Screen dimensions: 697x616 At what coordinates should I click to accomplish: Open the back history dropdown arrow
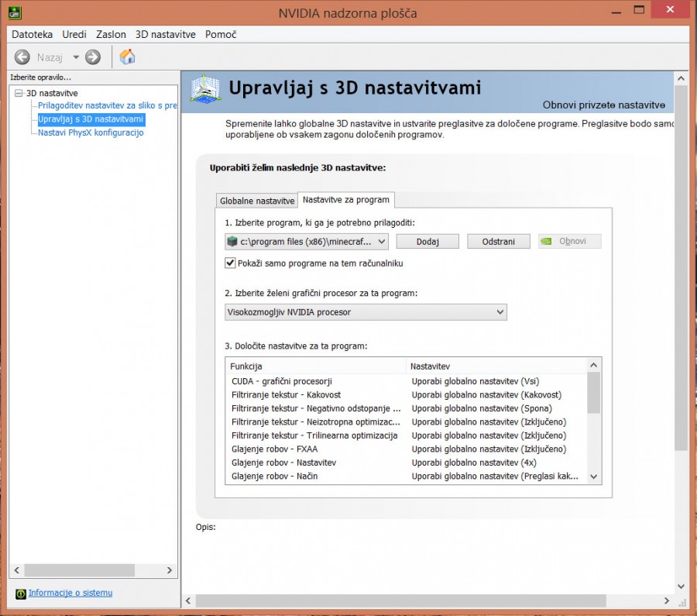[x=76, y=57]
